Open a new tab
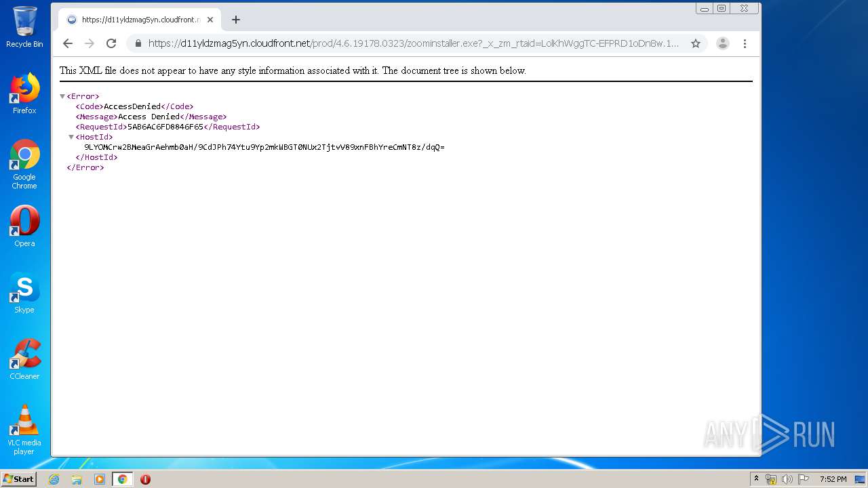Viewport: 868px width, 488px height. pos(236,20)
